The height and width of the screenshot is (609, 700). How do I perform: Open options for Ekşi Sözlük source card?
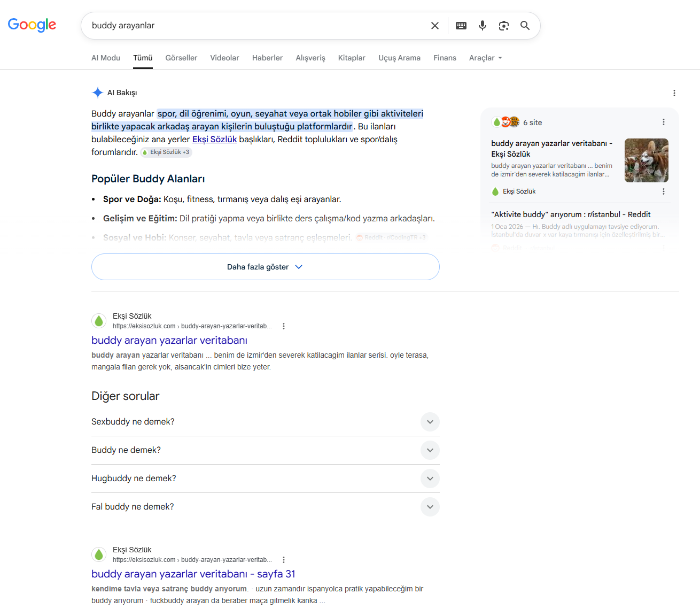pos(664,191)
